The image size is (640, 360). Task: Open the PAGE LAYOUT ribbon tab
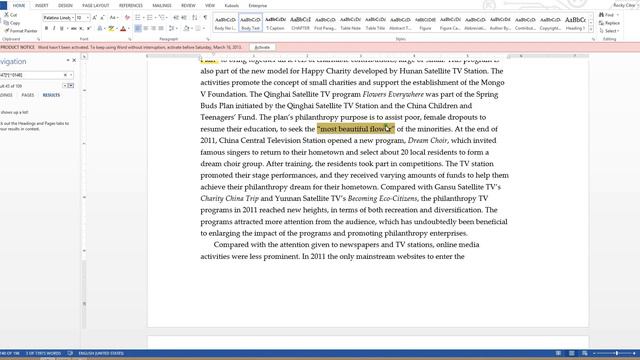point(96,6)
